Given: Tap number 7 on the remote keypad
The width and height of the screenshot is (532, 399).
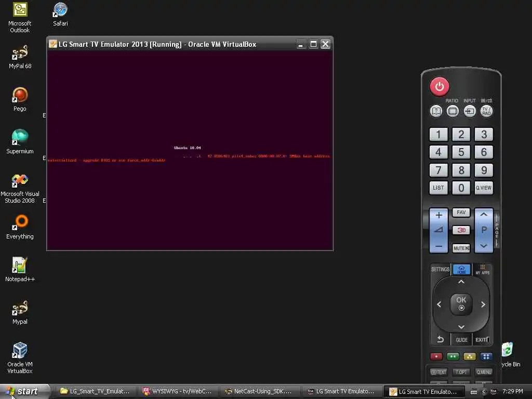Looking at the screenshot, I should coord(438,170).
